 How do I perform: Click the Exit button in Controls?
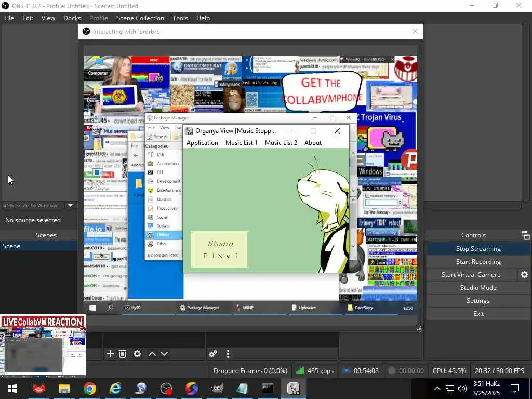pos(478,313)
